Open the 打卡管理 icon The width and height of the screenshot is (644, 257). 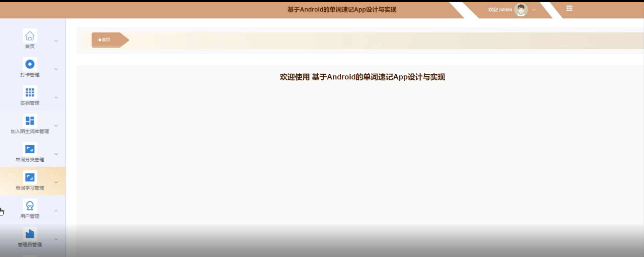30,64
